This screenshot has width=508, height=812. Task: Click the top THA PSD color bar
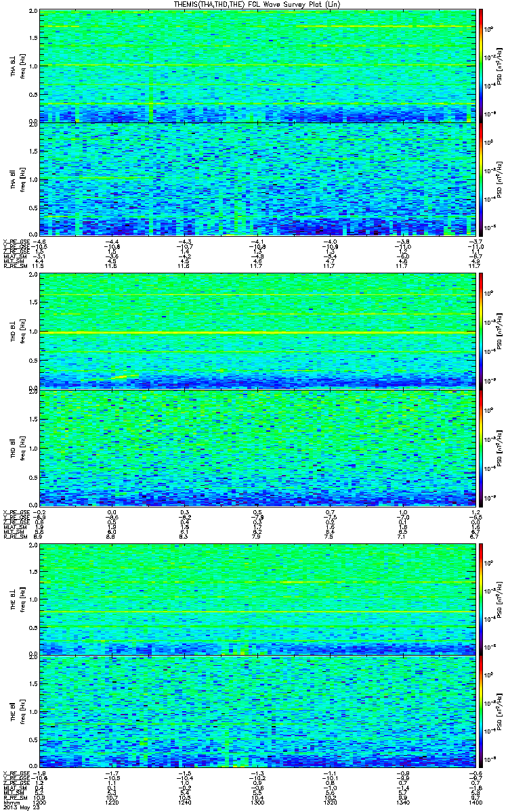click(x=481, y=66)
